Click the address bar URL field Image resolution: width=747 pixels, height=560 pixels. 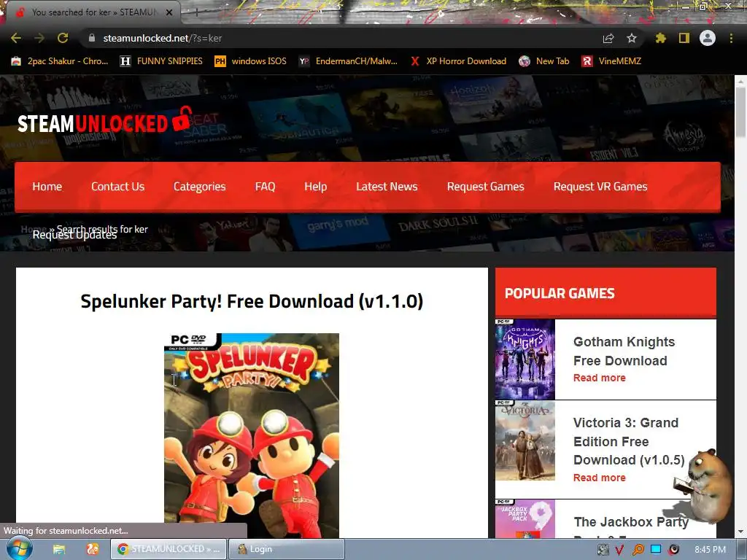click(343, 38)
